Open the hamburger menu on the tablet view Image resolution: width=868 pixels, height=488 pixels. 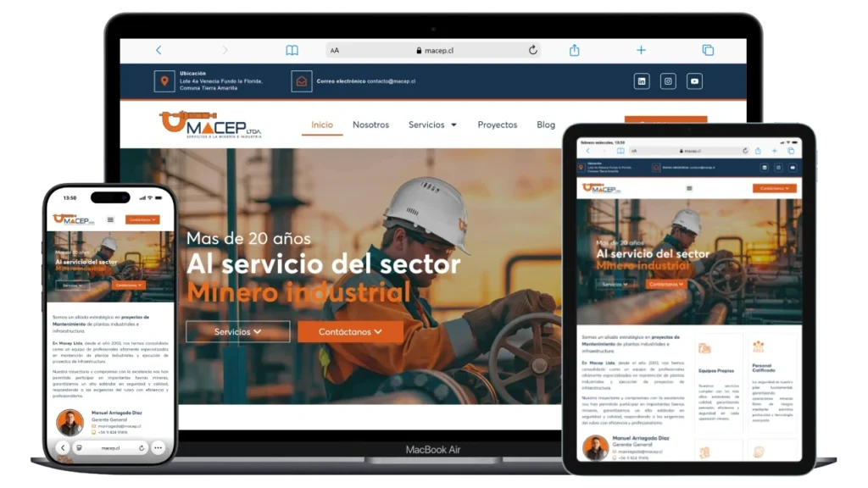pos(688,188)
